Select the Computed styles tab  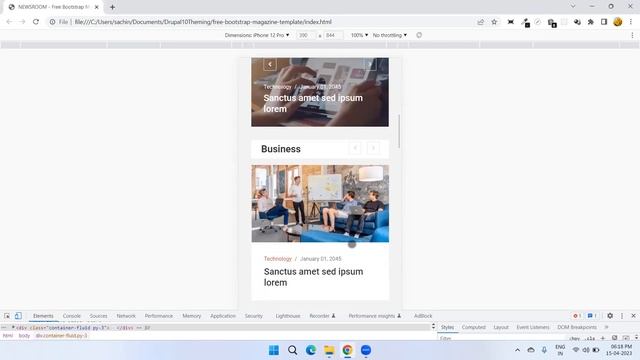(x=474, y=327)
